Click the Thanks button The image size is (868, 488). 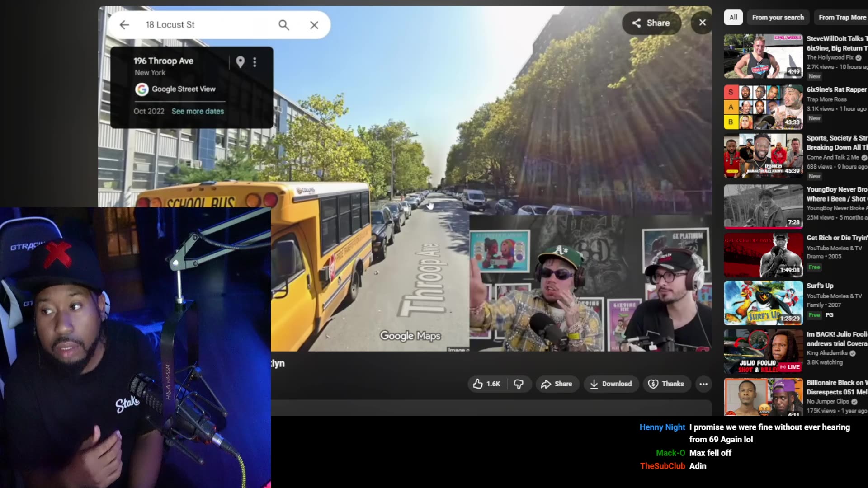click(666, 384)
